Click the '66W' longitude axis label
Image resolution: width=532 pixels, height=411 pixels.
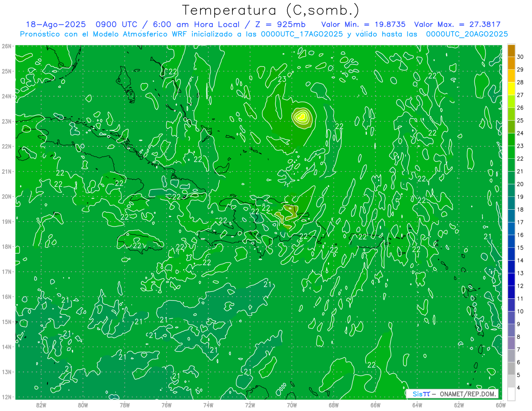(x=376, y=405)
